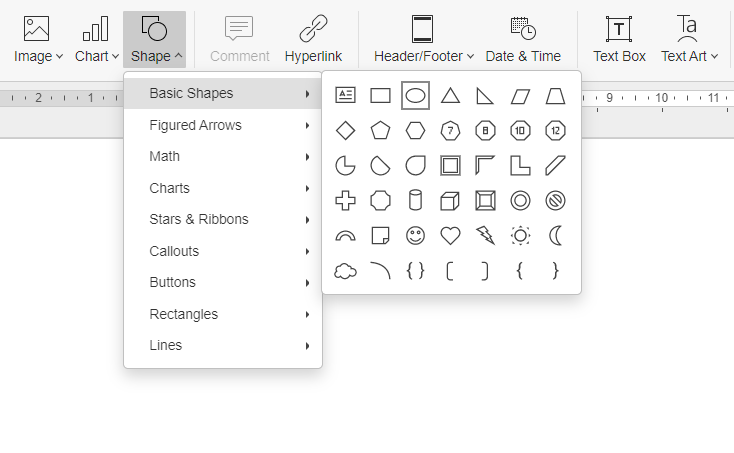
Task: Pick the heart shape
Action: [x=450, y=236]
